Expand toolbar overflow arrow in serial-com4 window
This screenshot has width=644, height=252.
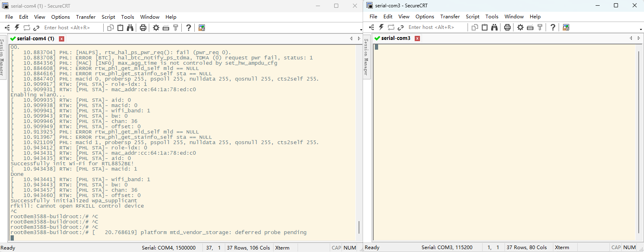pos(361,30)
